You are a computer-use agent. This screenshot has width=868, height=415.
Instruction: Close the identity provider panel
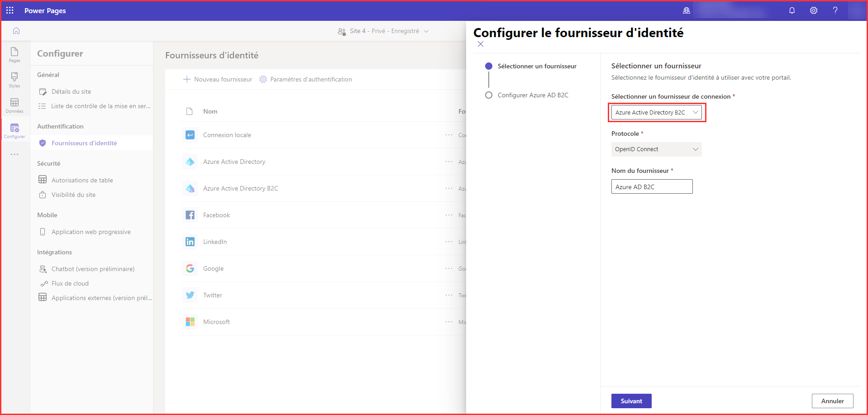click(x=481, y=44)
